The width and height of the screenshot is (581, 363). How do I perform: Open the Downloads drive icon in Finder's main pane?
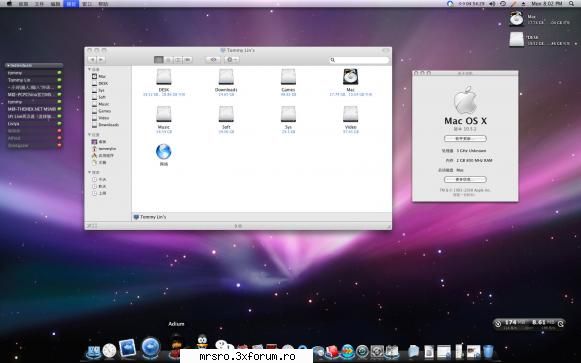pyautogui.click(x=226, y=77)
